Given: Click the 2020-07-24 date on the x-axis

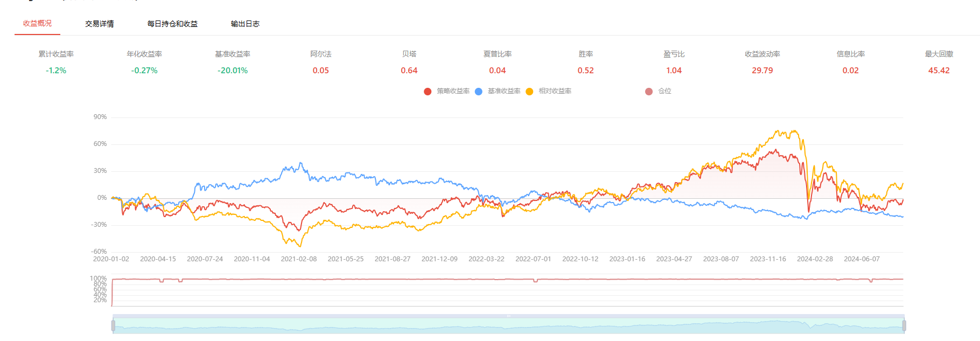Looking at the screenshot, I should [x=205, y=259].
